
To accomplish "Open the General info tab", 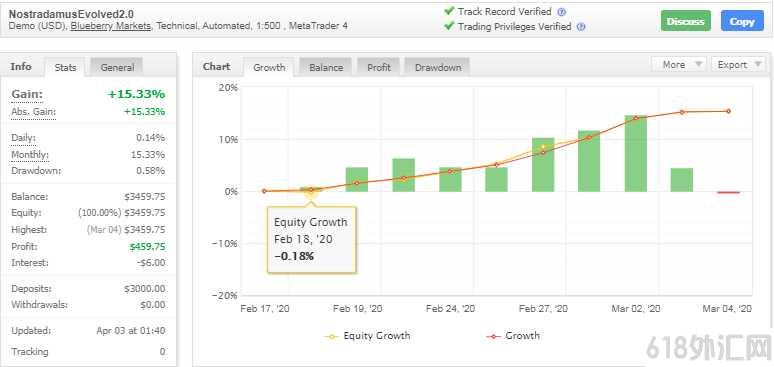I will pyautogui.click(x=117, y=68).
